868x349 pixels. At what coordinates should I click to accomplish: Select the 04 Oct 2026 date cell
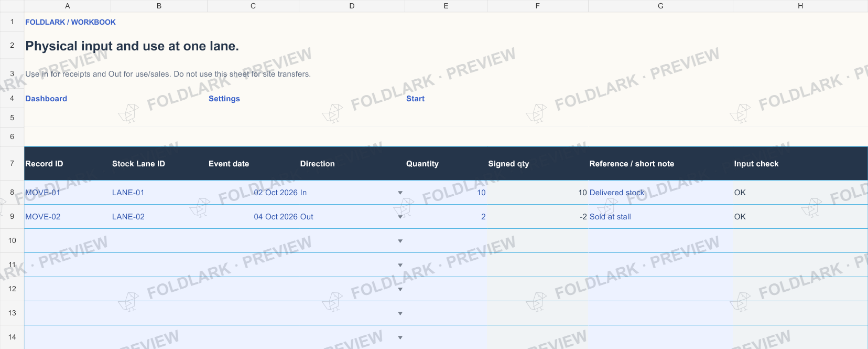[x=253, y=217]
